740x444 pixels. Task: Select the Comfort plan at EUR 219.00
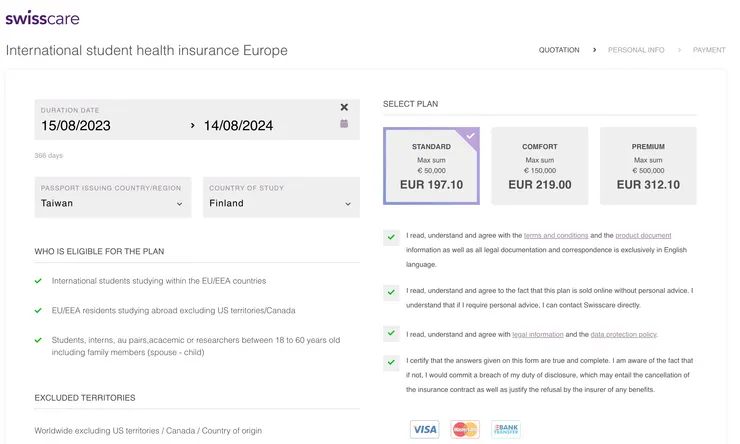[x=540, y=165]
